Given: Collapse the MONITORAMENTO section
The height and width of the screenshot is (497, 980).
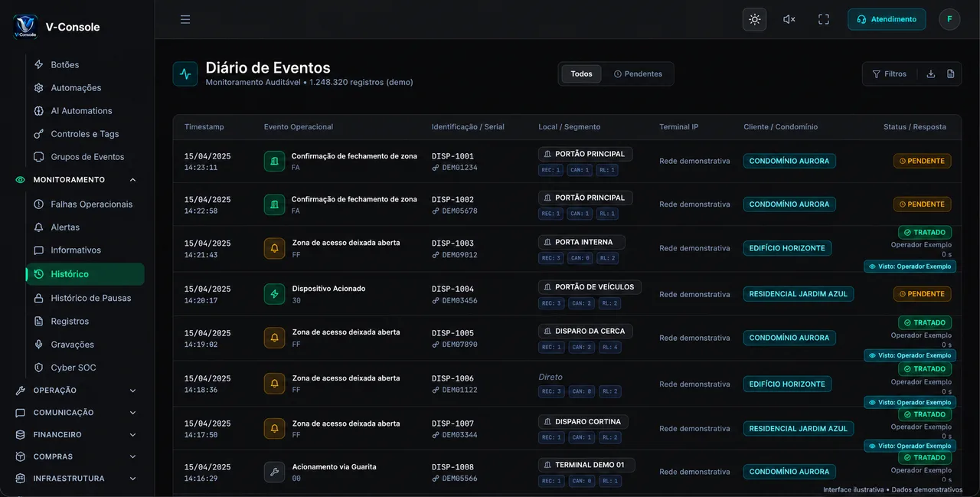Looking at the screenshot, I should click(76, 180).
